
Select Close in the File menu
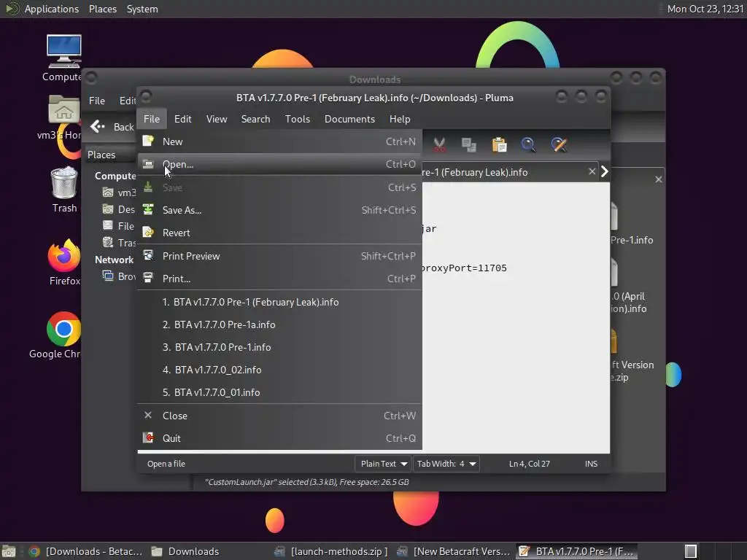pos(279,416)
